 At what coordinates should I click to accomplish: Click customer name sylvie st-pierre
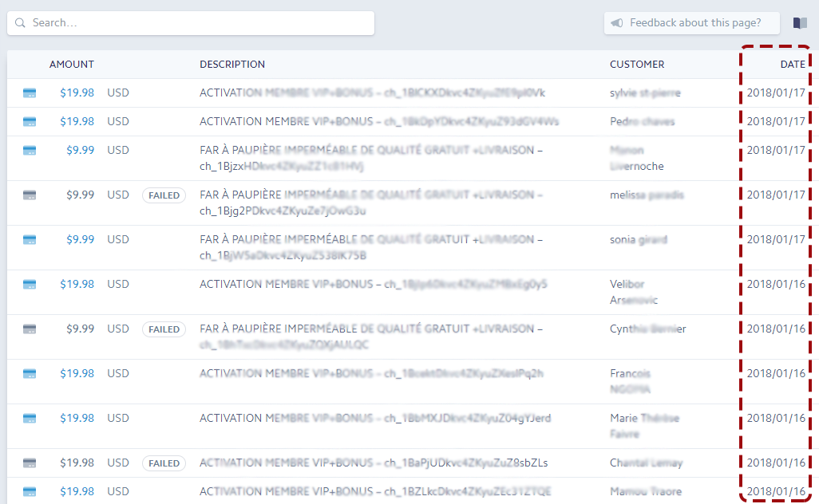click(645, 93)
